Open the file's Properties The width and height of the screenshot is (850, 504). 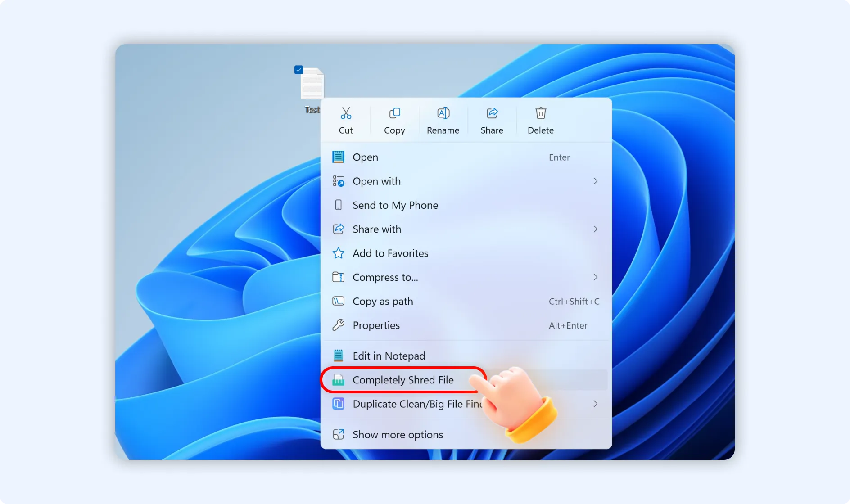click(x=376, y=325)
